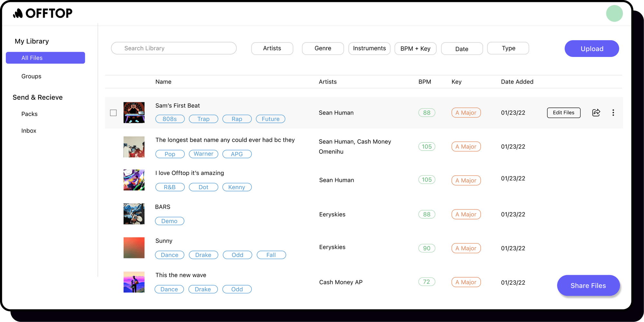644x322 pixels.
Task: Open the Genre filter
Action: (x=323, y=48)
